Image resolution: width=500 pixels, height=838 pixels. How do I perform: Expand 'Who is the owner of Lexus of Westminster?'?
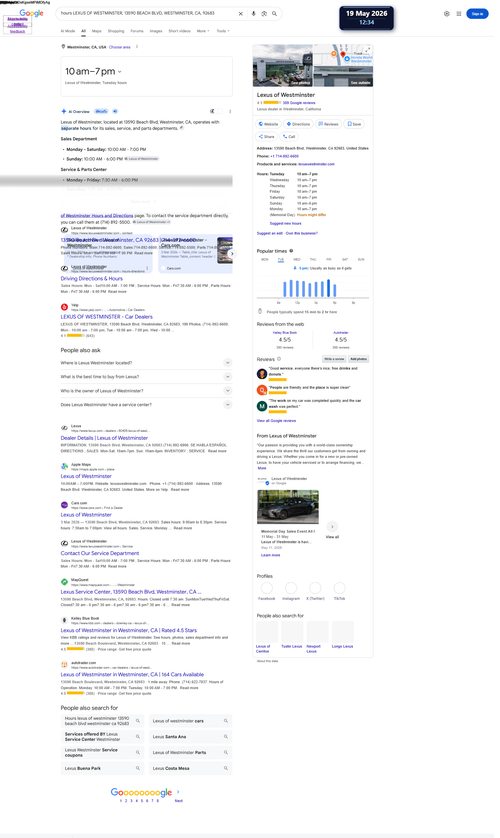click(146, 391)
